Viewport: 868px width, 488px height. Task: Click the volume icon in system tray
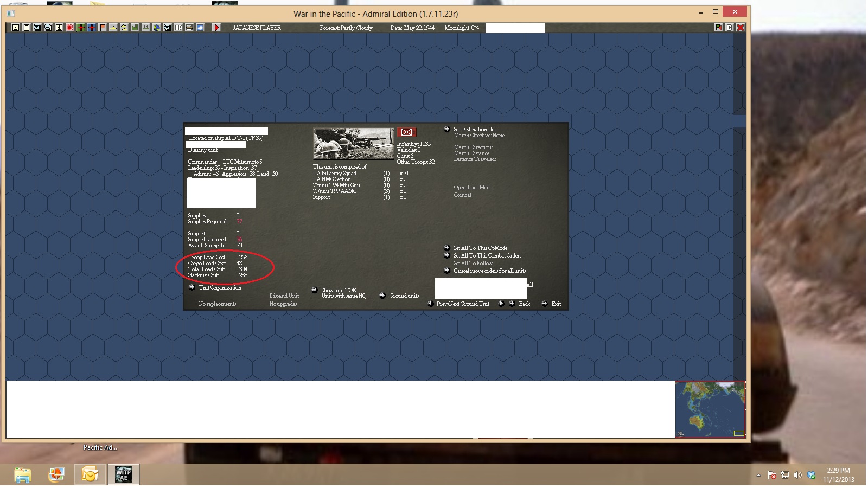[797, 475]
